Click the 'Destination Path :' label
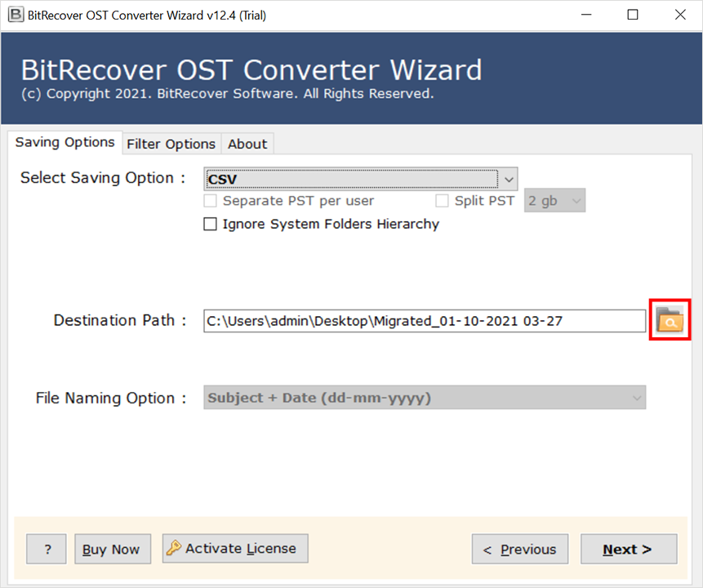 pos(120,320)
